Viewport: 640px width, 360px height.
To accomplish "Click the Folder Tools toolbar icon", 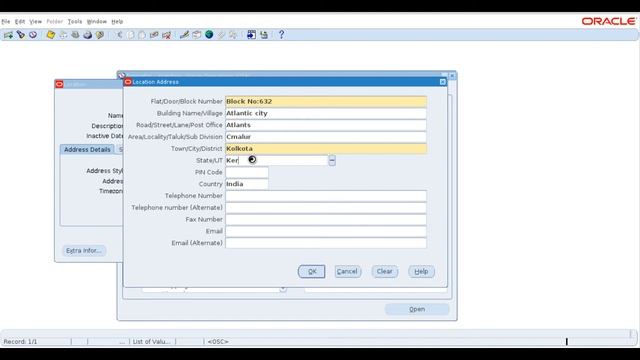I will coord(233,35).
